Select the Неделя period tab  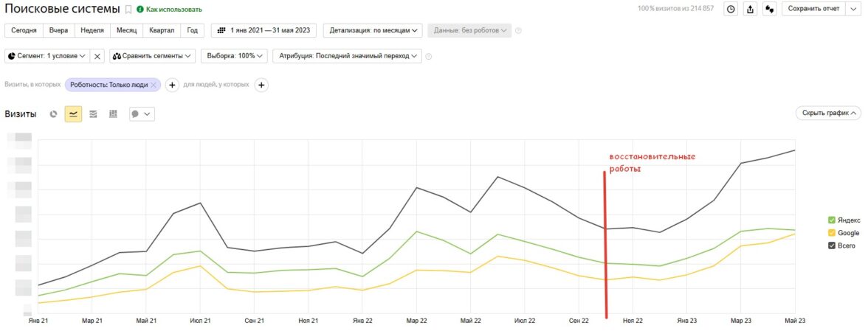[92, 30]
